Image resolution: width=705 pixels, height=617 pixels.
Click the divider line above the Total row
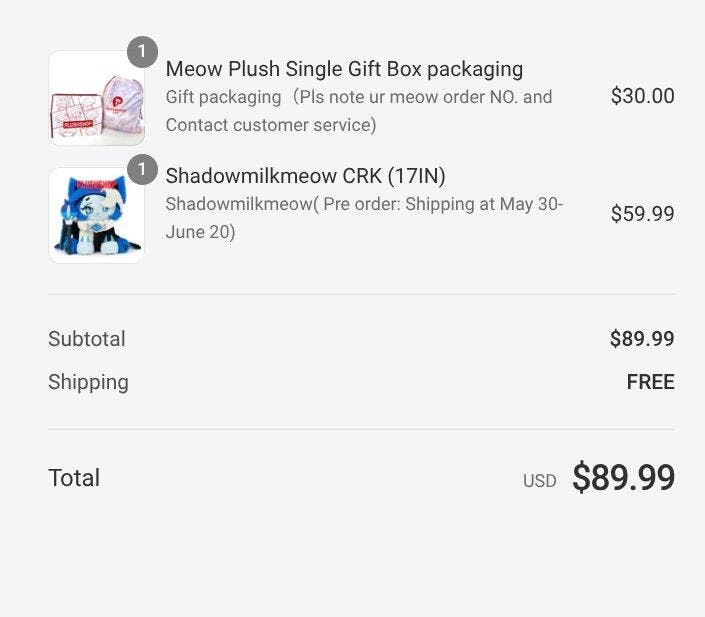click(361, 430)
